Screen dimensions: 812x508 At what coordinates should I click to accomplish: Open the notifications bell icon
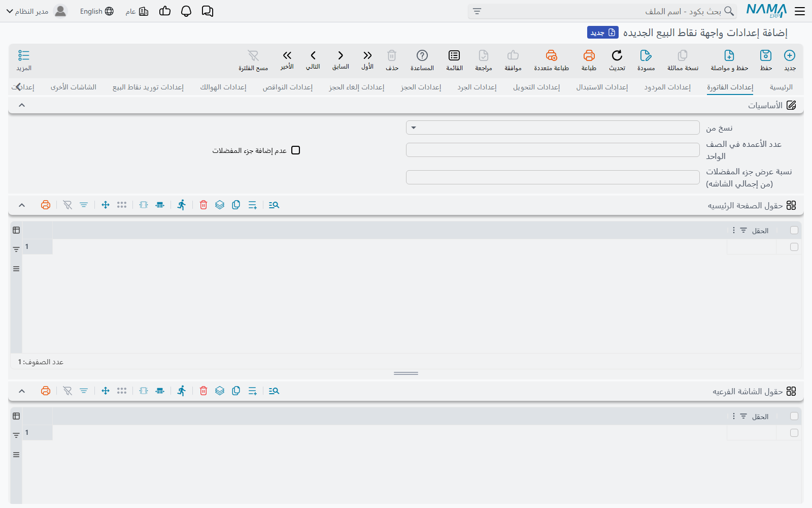click(x=186, y=11)
